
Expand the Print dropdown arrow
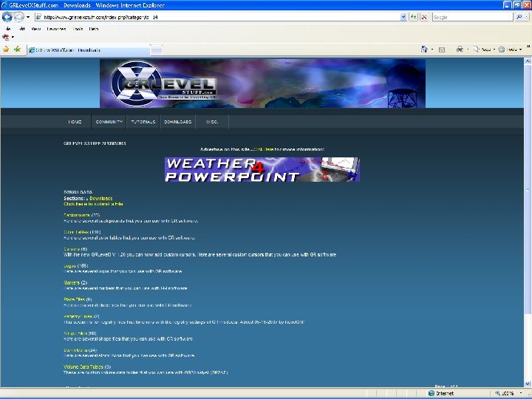pos(468,50)
